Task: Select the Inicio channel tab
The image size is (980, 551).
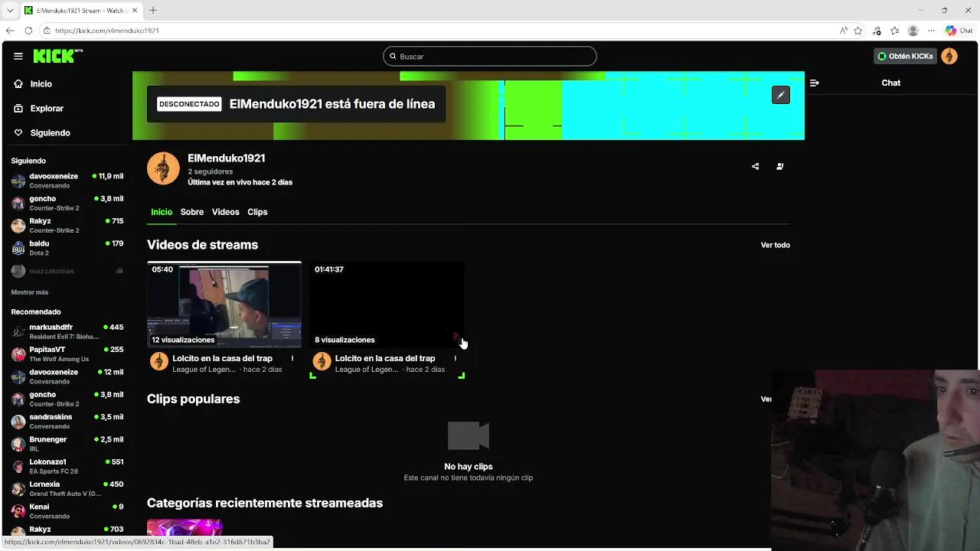Action: pos(162,212)
